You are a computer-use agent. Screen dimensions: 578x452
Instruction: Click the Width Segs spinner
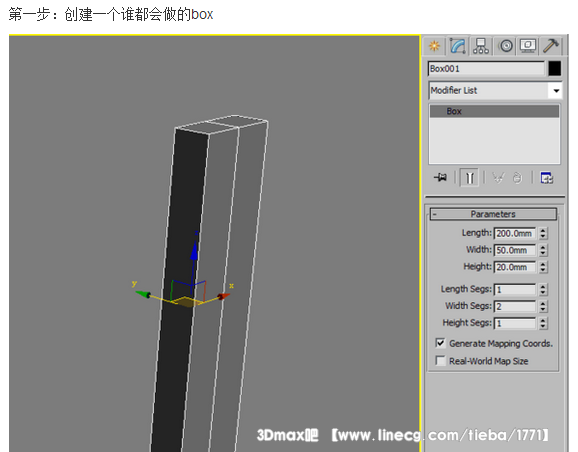[x=543, y=307]
